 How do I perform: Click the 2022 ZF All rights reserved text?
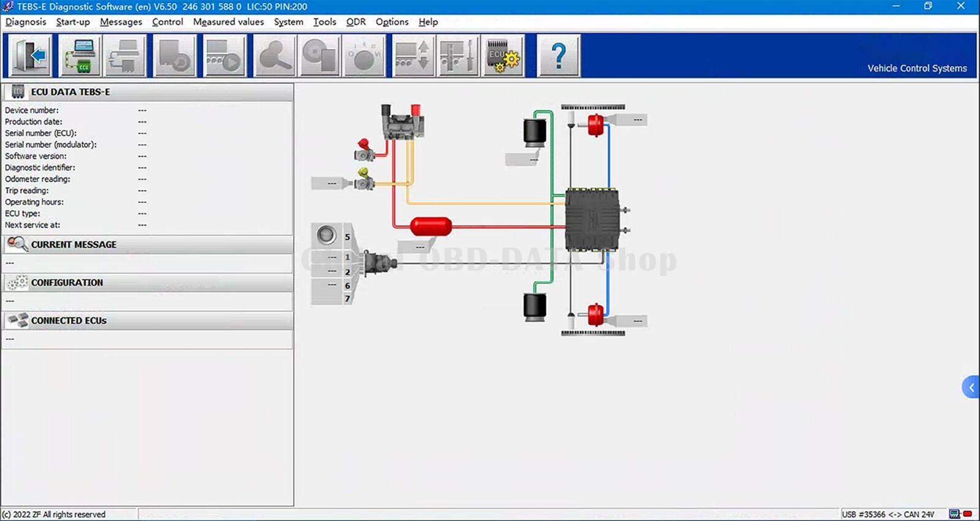pos(54,514)
